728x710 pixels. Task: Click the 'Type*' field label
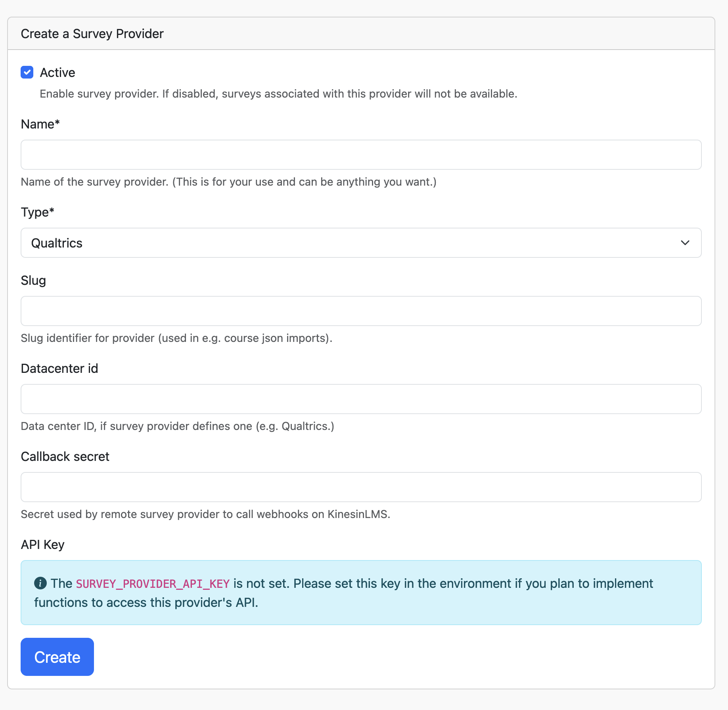pyautogui.click(x=37, y=212)
